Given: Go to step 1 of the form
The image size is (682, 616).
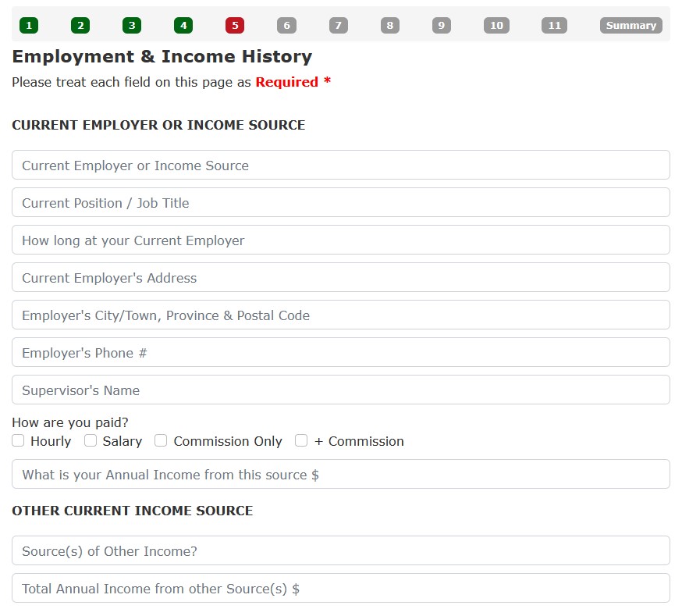Looking at the screenshot, I should pyautogui.click(x=29, y=26).
